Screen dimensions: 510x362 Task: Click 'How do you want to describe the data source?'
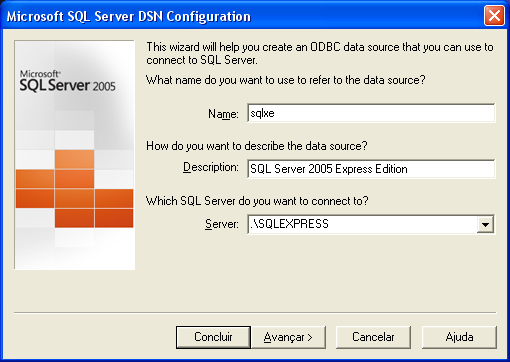tap(257, 146)
